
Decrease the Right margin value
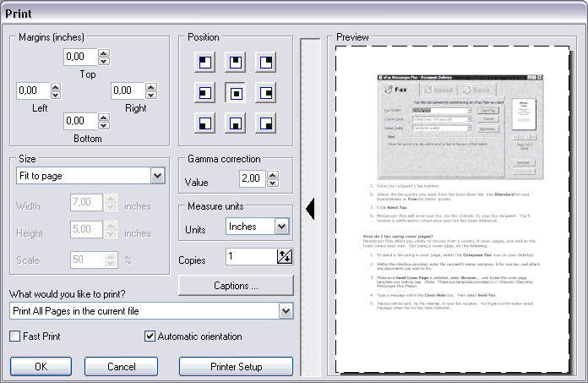(151, 95)
